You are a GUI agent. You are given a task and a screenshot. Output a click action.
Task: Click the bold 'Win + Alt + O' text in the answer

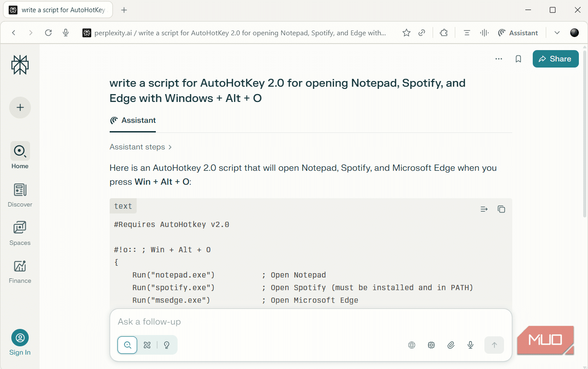coord(162,182)
